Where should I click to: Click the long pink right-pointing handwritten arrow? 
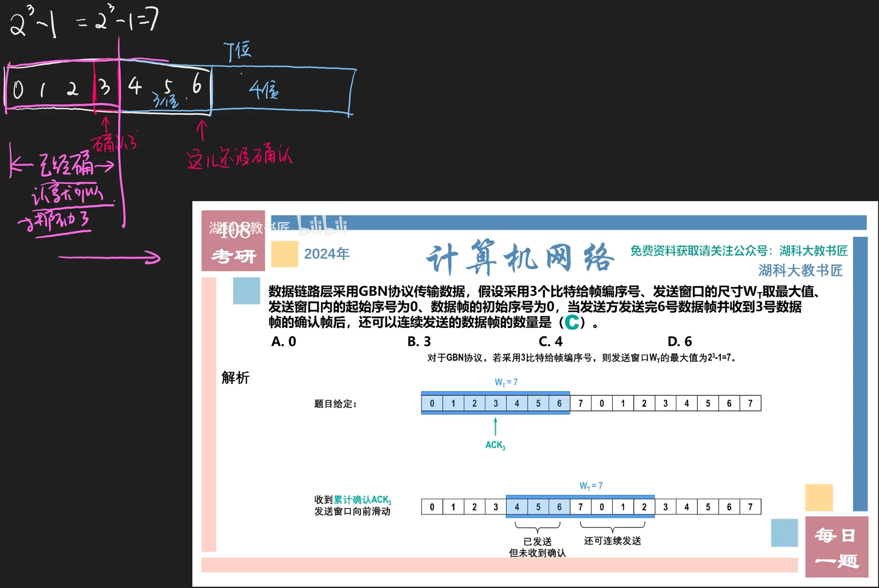click(110, 257)
